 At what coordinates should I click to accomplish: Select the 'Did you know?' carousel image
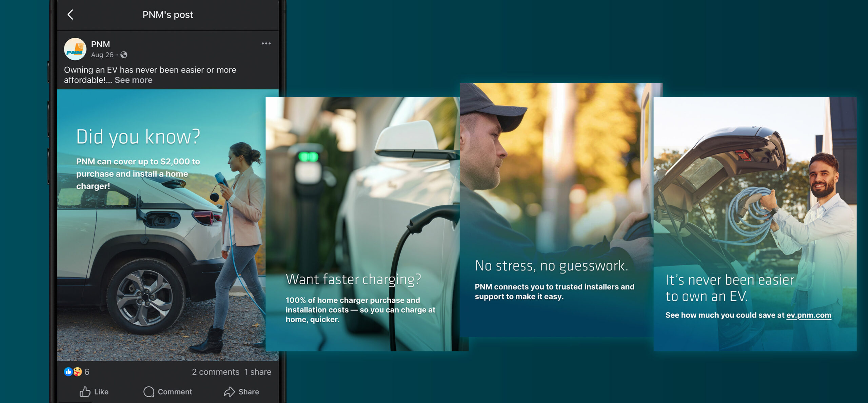point(159,237)
